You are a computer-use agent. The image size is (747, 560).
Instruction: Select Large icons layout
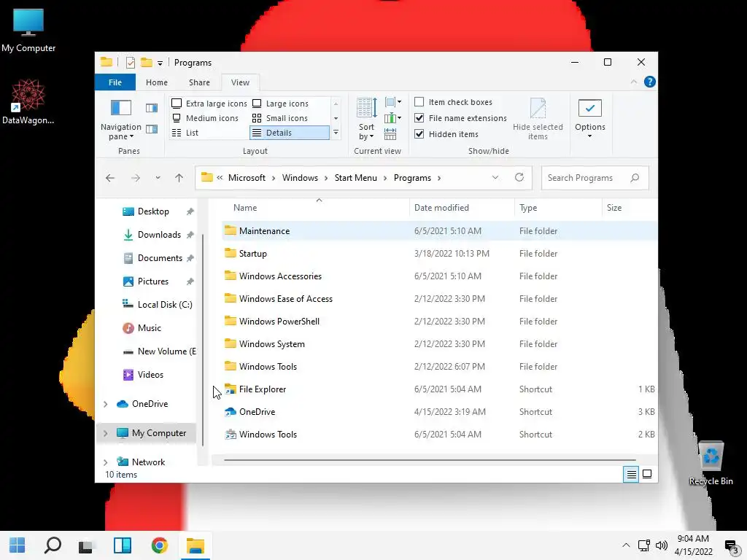281,104
